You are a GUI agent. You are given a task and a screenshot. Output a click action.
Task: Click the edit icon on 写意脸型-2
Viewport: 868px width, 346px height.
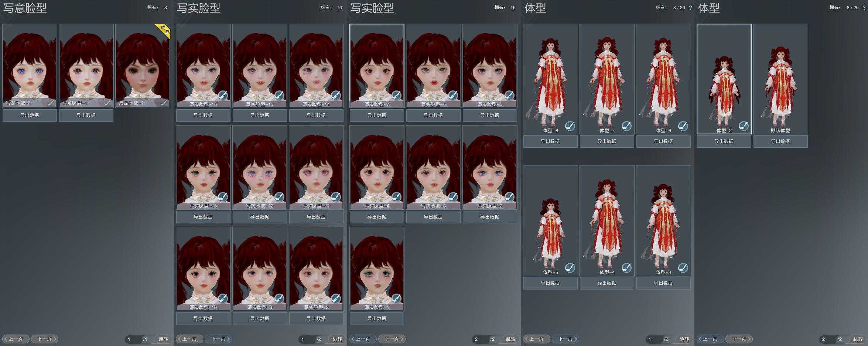tap(51, 103)
